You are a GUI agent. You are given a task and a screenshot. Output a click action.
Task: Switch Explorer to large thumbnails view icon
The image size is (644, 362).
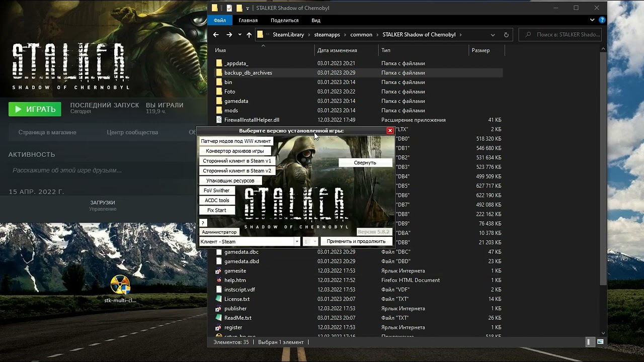point(600,342)
